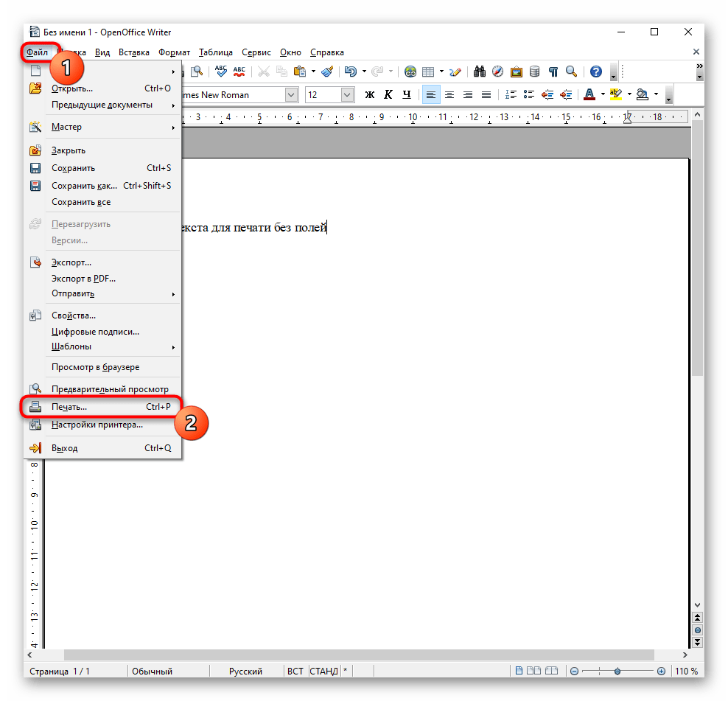The height and width of the screenshot is (701, 728).
Task: Open the font color dropdown arrow
Action: [x=602, y=94]
